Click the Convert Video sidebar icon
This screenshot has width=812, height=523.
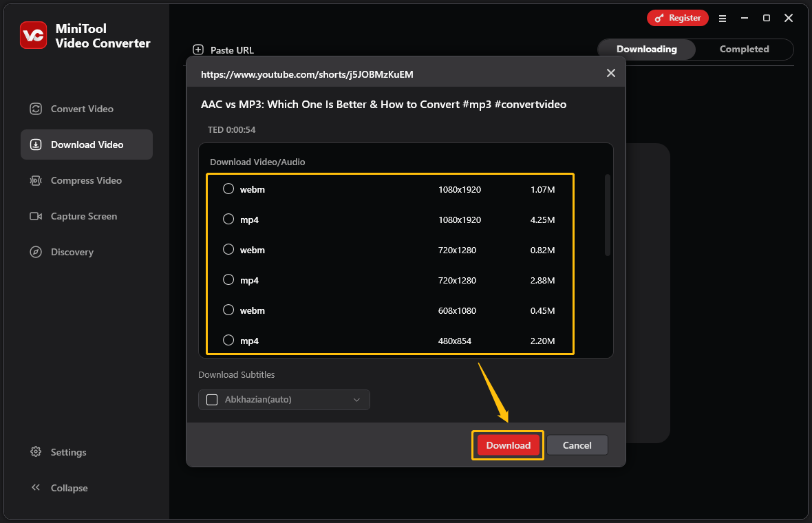tap(36, 109)
